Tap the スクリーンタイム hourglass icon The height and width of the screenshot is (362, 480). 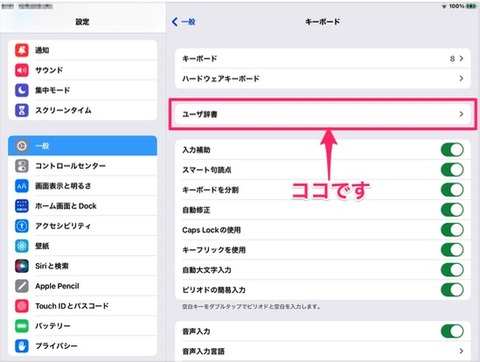pos(22,110)
